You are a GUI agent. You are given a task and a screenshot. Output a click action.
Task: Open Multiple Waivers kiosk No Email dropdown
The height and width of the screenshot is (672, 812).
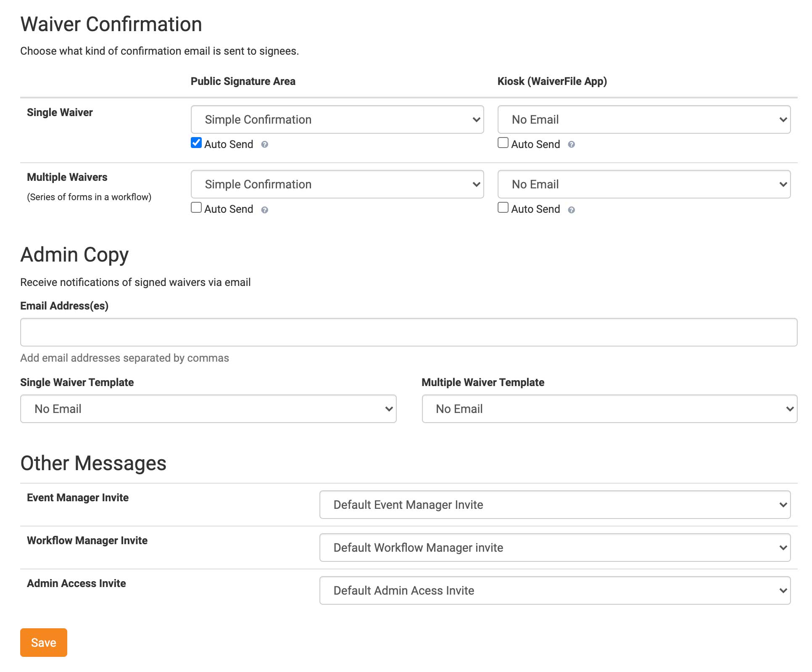(x=644, y=185)
